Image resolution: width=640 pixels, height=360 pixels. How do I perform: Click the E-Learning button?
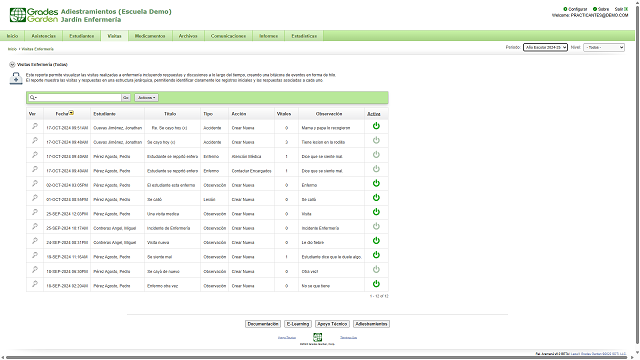pyautogui.click(x=298, y=324)
